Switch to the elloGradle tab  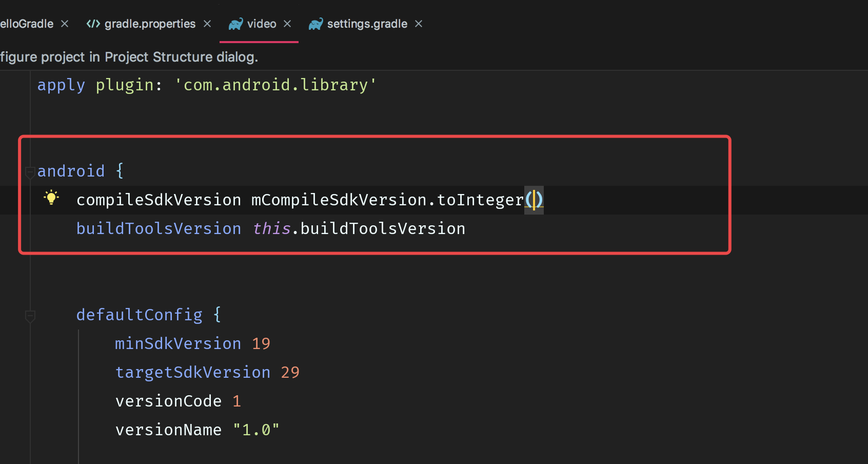pos(27,24)
